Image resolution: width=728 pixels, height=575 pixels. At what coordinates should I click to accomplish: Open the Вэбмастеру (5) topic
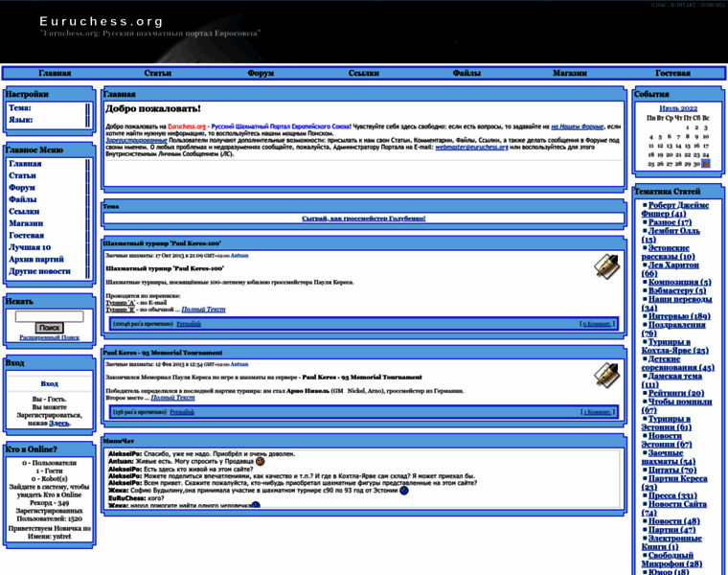click(x=677, y=290)
